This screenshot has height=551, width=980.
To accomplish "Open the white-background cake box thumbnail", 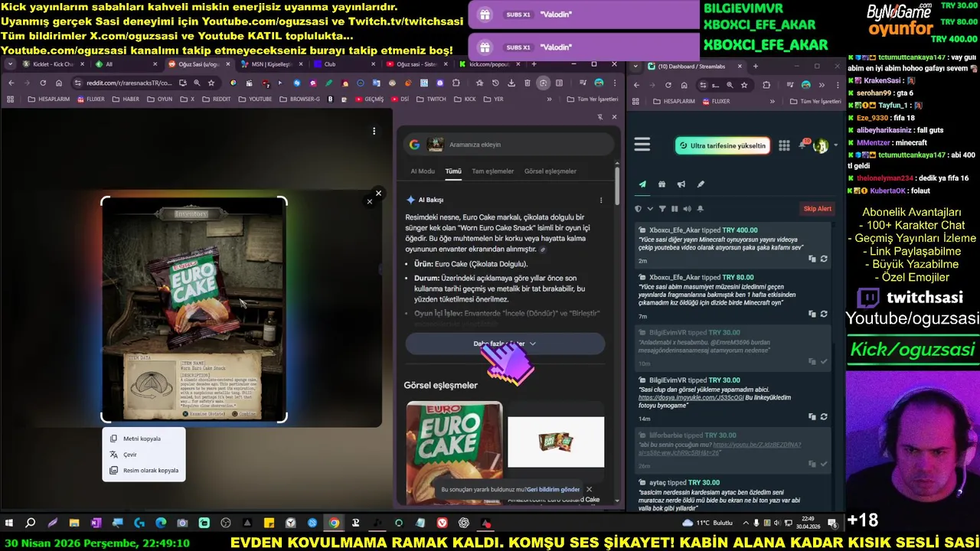I will [x=556, y=442].
